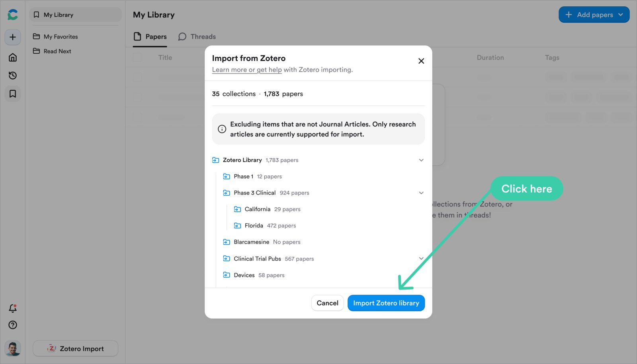Click the Import Zotero library button
Screen dimensions: 637x364
coord(386,303)
